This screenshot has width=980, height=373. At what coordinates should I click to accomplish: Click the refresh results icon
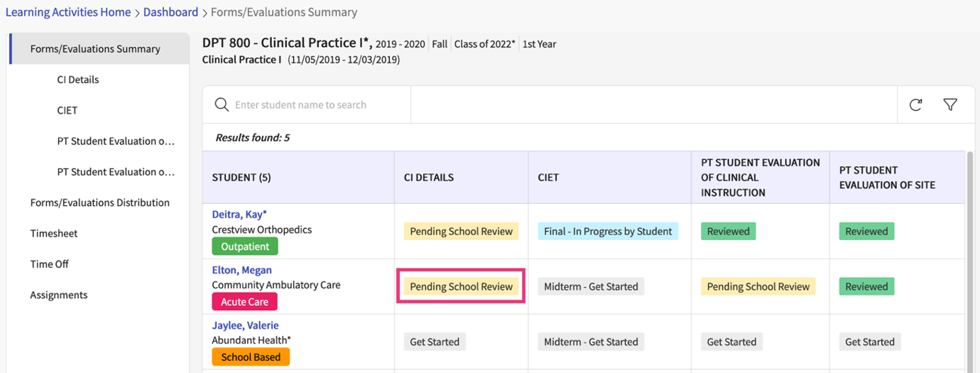coord(916,105)
